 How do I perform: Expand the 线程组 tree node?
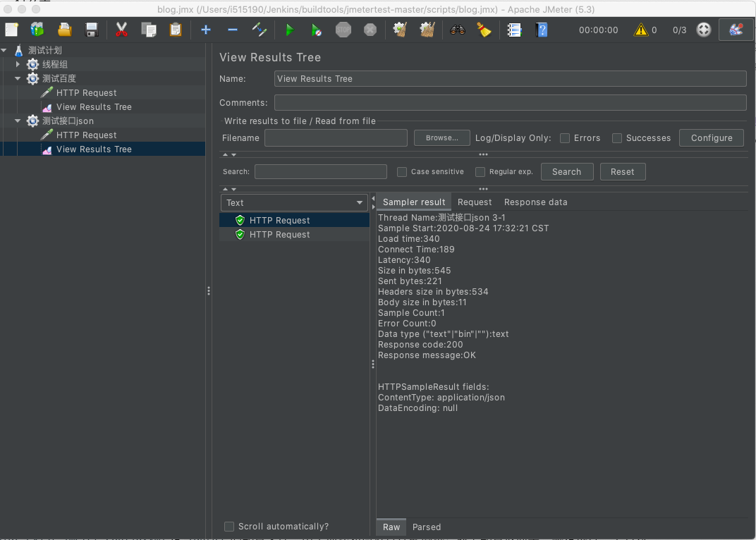[18, 64]
